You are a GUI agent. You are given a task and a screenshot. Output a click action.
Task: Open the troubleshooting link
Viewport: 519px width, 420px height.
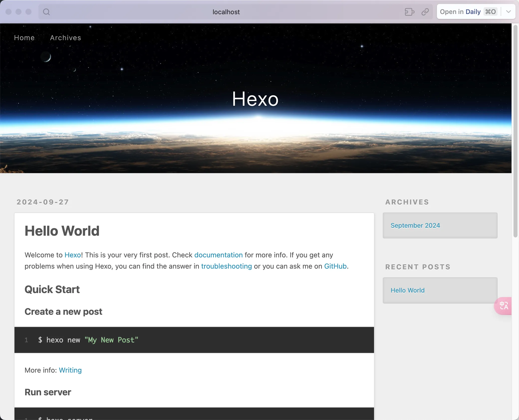tap(227, 266)
